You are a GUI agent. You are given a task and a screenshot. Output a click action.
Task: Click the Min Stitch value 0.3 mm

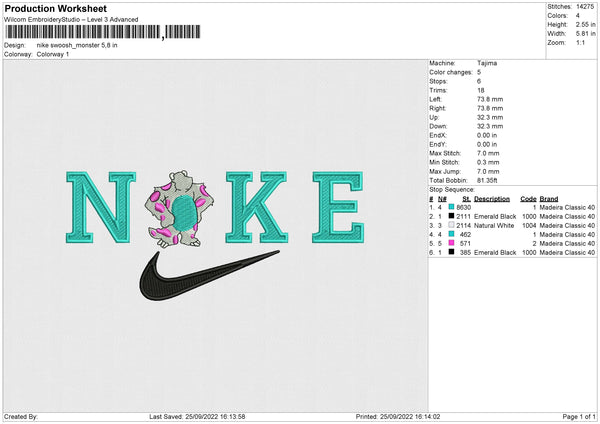(488, 162)
